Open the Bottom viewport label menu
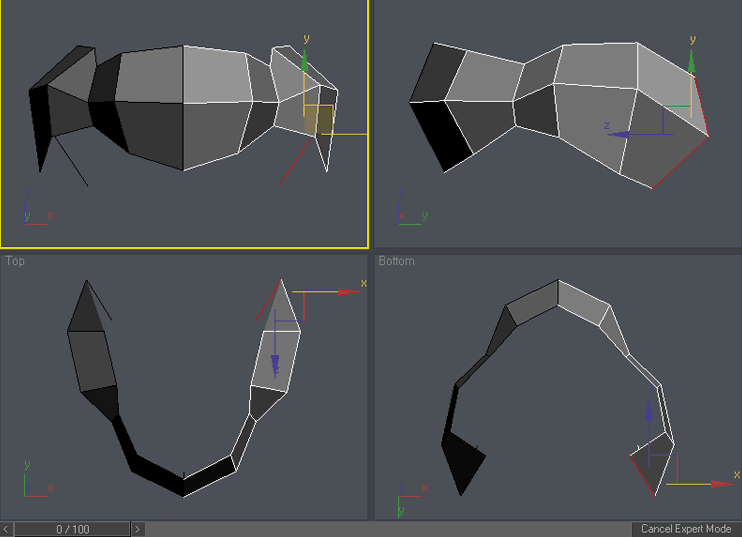The height and width of the screenshot is (537, 742). point(396,261)
